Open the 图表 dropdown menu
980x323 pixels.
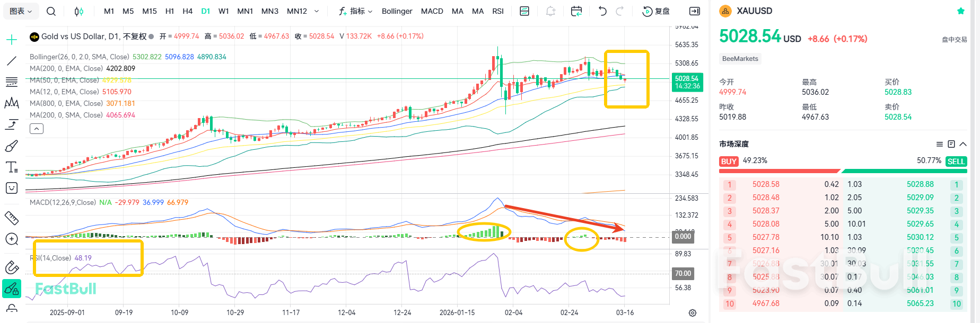21,11
